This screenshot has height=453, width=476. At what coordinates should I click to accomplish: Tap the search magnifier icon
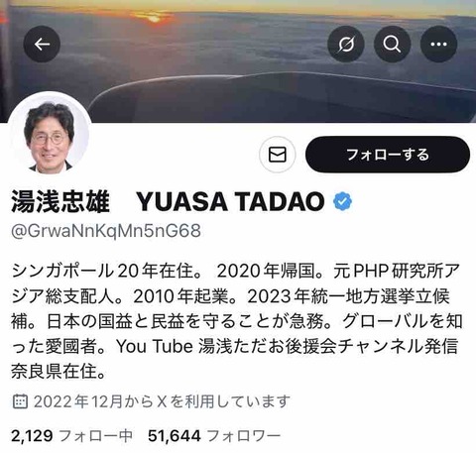(x=392, y=44)
